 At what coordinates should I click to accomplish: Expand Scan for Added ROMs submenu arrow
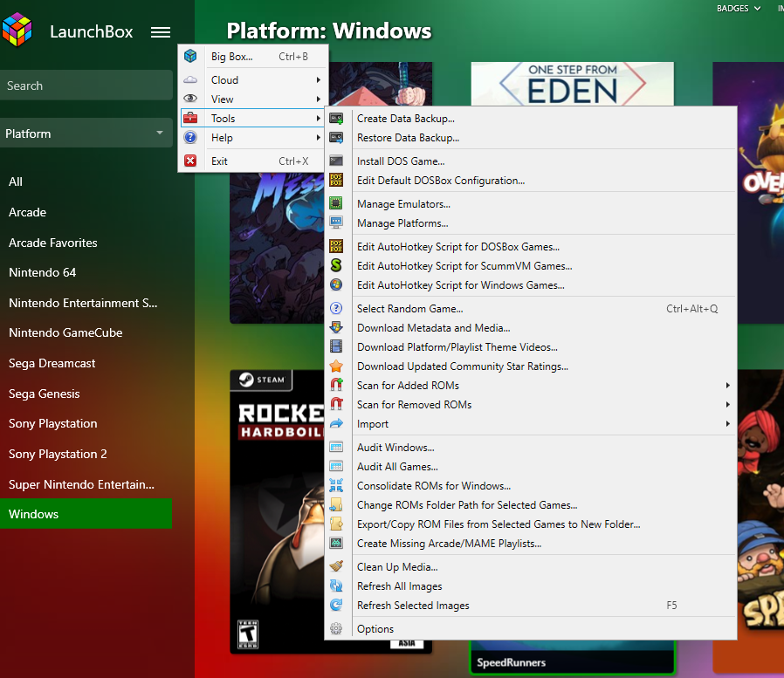coord(727,385)
